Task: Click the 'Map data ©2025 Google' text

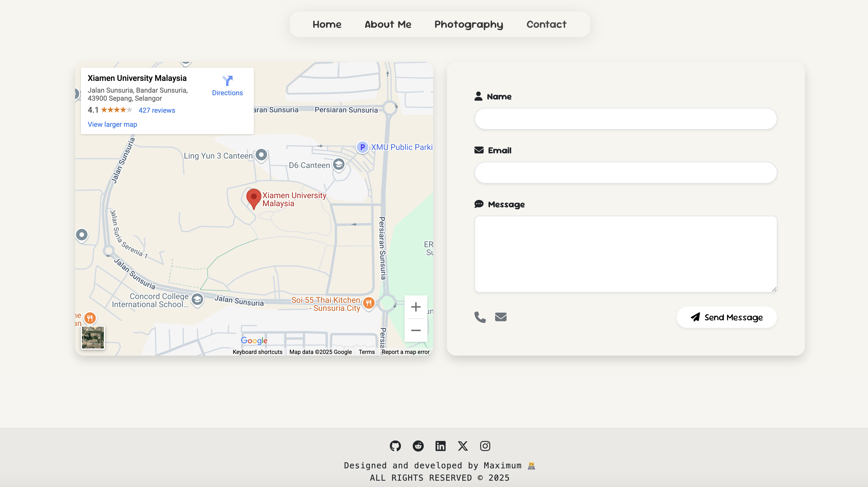Action: (320, 352)
